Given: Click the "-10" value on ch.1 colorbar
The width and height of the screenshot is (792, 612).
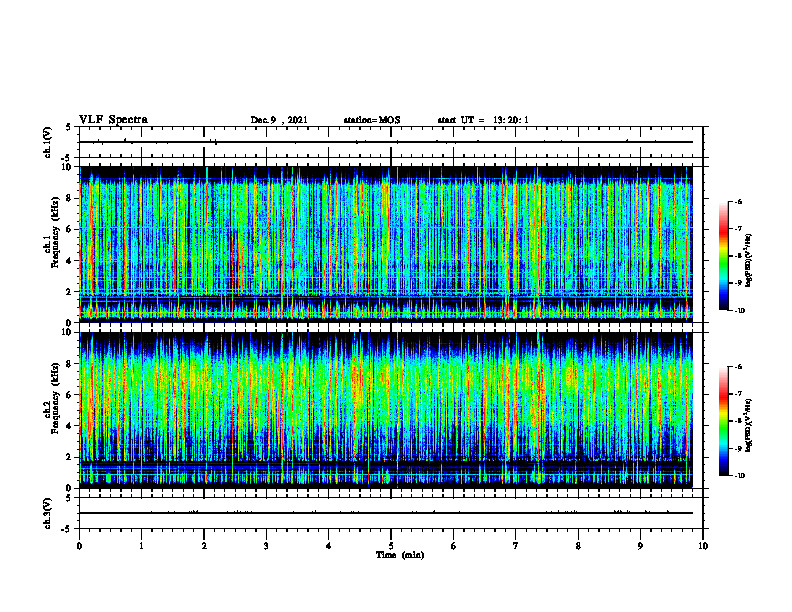Looking at the screenshot, I should point(738,311).
